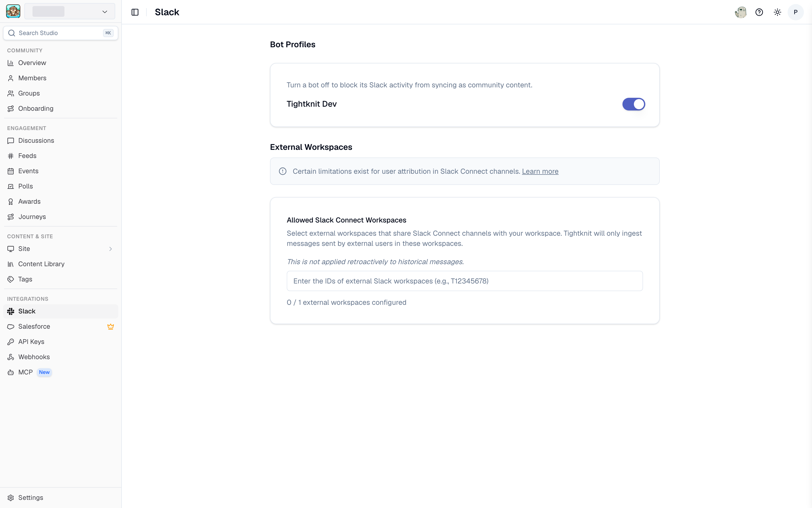Open the Learn more link
This screenshot has width=812, height=508.
click(540, 171)
